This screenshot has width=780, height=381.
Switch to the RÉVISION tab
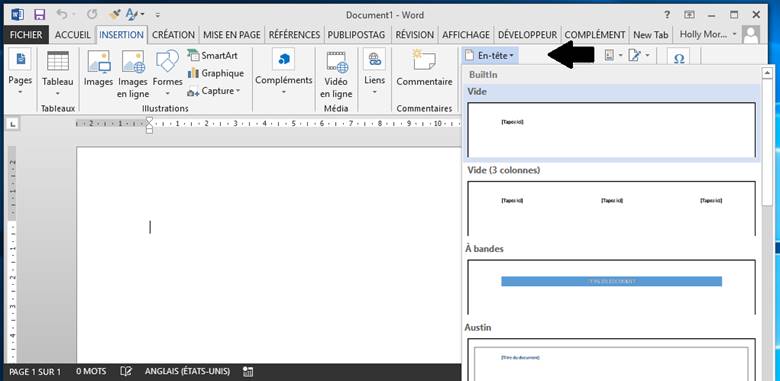[414, 35]
